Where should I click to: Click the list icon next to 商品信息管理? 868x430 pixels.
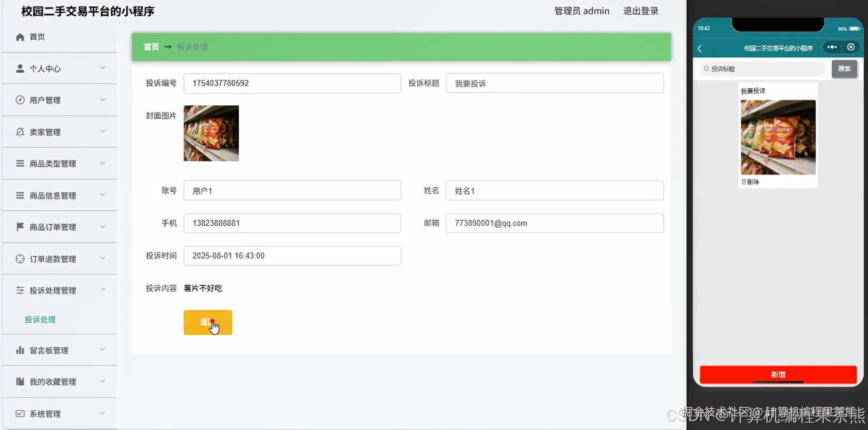20,195
